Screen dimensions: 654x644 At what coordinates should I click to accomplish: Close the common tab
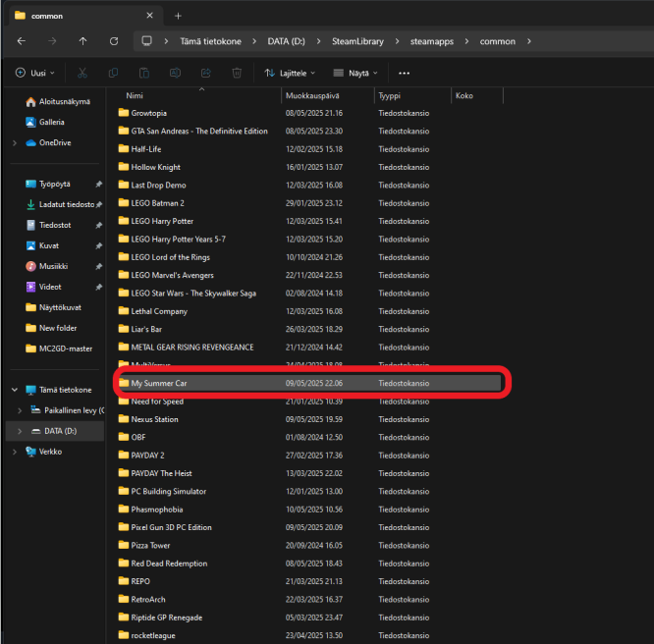pyautogui.click(x=149, y=16)
